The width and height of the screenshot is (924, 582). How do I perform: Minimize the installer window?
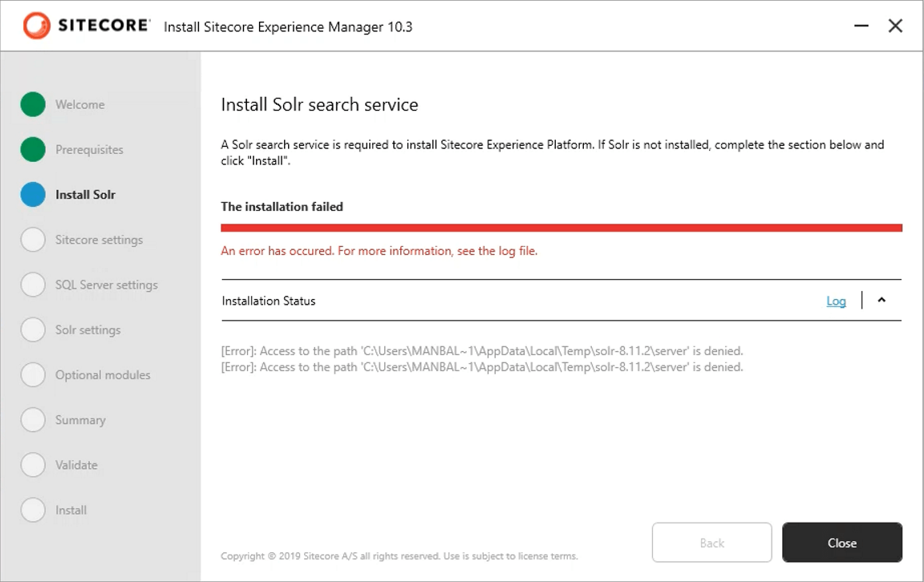point(861,26)
